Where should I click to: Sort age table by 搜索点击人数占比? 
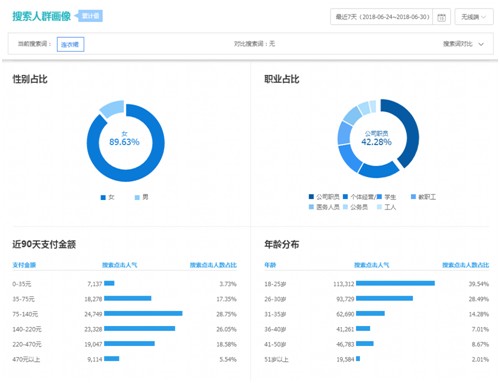pyautogui.click(x=465, y=265)
